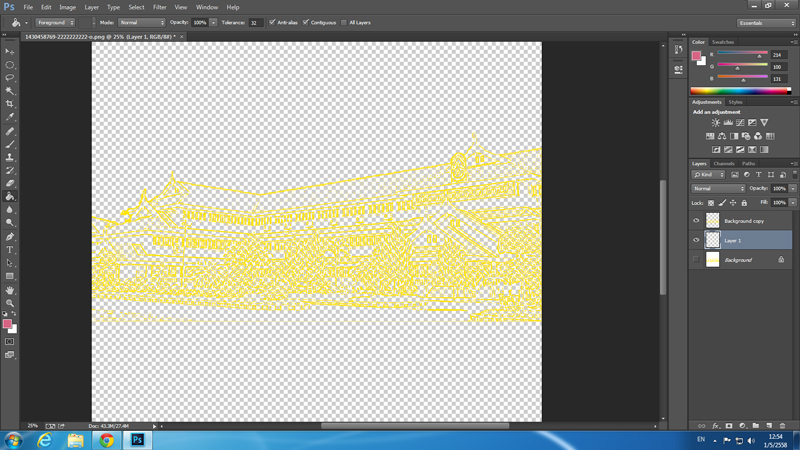Add a Curves adjustment
800x450 pixels.
[x=740, y=122]
